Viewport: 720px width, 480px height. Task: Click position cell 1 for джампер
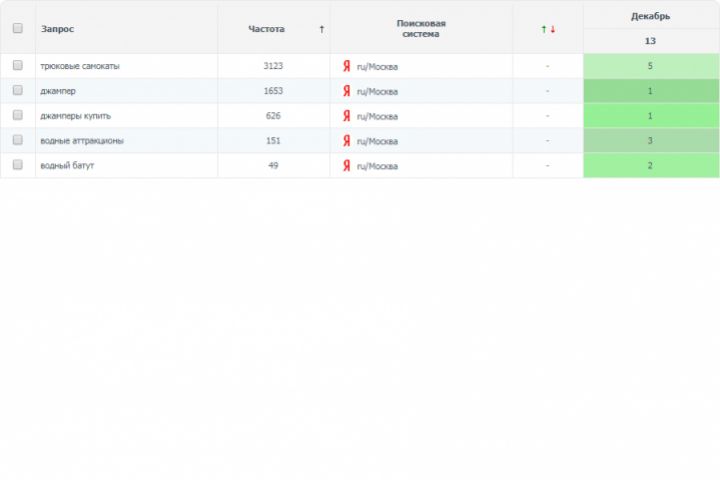click(651, 90)
